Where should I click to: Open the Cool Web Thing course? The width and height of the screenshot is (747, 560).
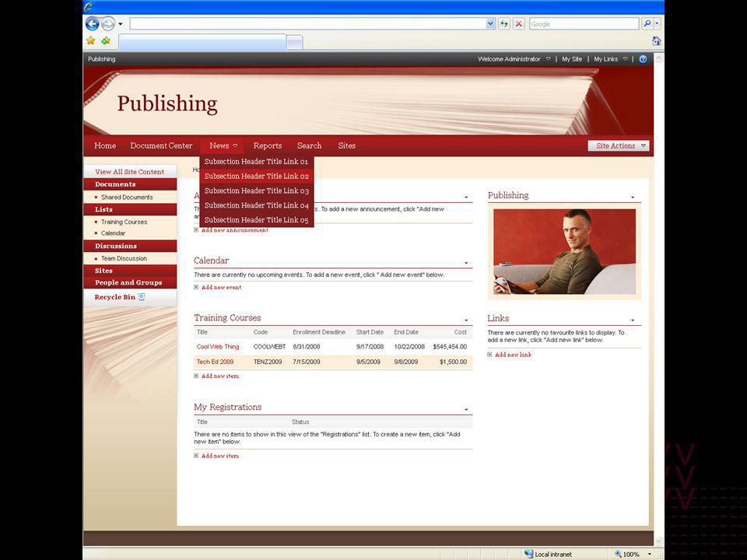point(218,347)
